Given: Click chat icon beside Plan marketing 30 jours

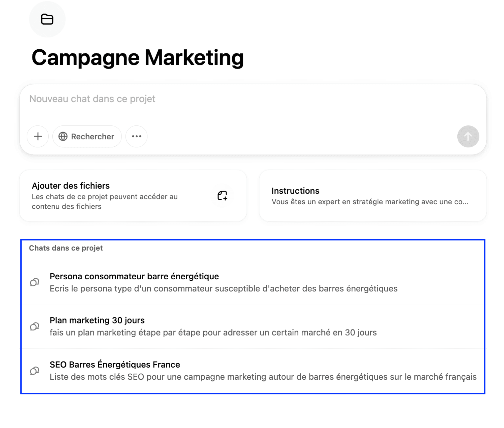Looking at the screenshot, I should [x=35, y=326].
